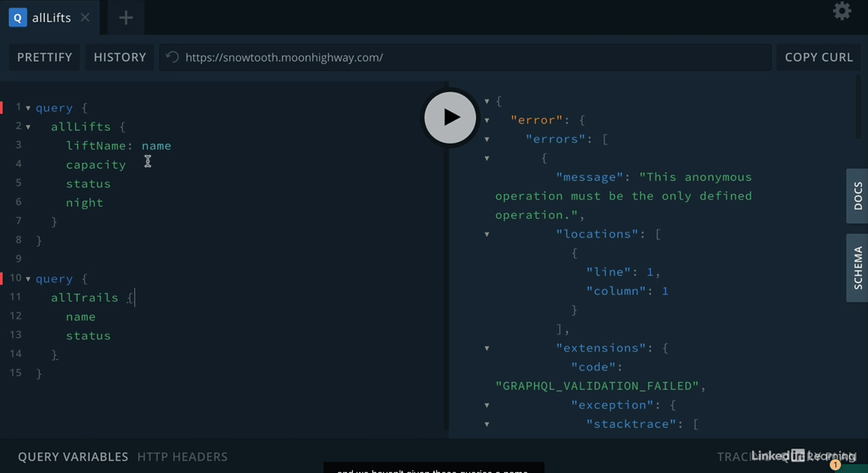
Task: Click "status" on line 5
Action: tap(88, 184)
